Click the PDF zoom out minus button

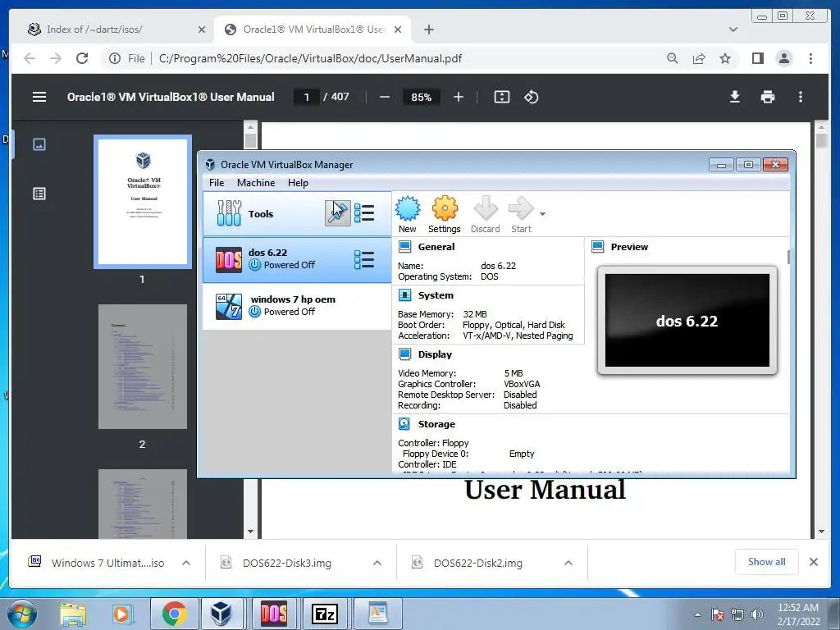(x=385, y=97)
